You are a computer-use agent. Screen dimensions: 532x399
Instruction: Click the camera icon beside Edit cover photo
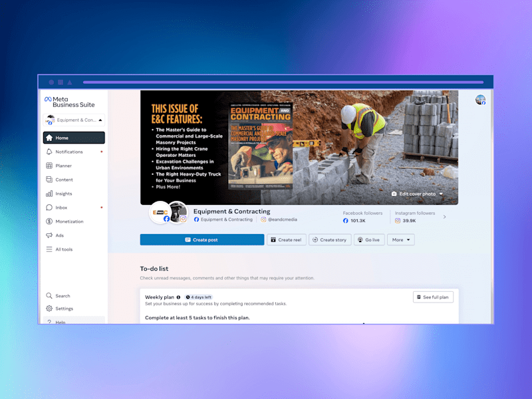coord(394,194)
